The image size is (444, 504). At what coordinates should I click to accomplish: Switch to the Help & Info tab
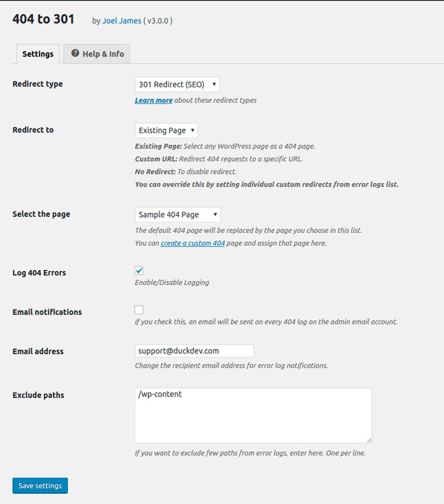(x=97, y=54)
